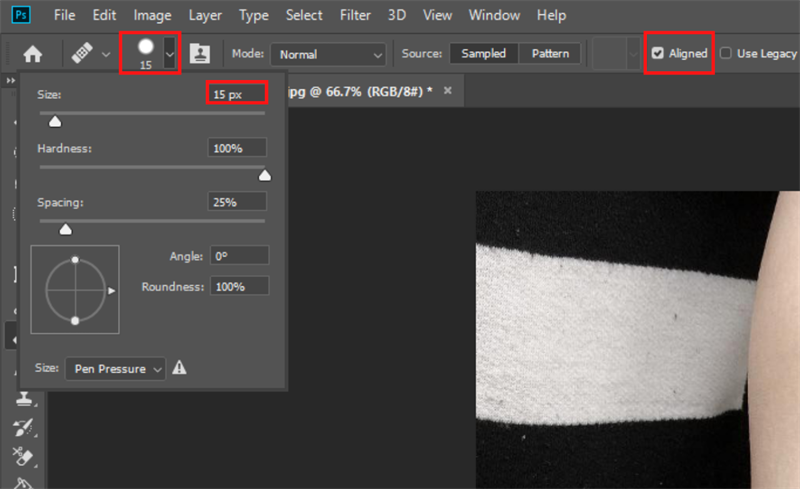
Task: Click the Home icon in options bar
Action: coord(33,54)
